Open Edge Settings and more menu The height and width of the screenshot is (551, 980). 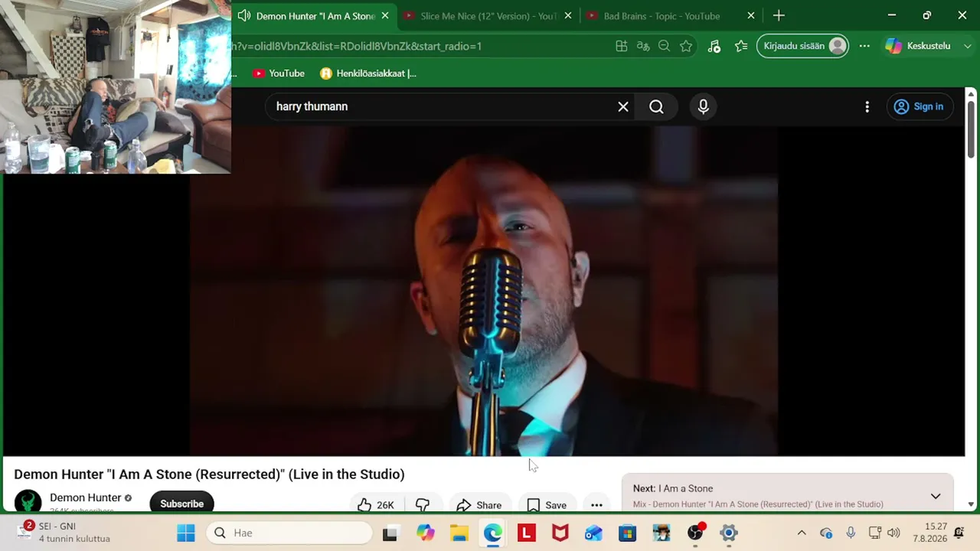864,46
